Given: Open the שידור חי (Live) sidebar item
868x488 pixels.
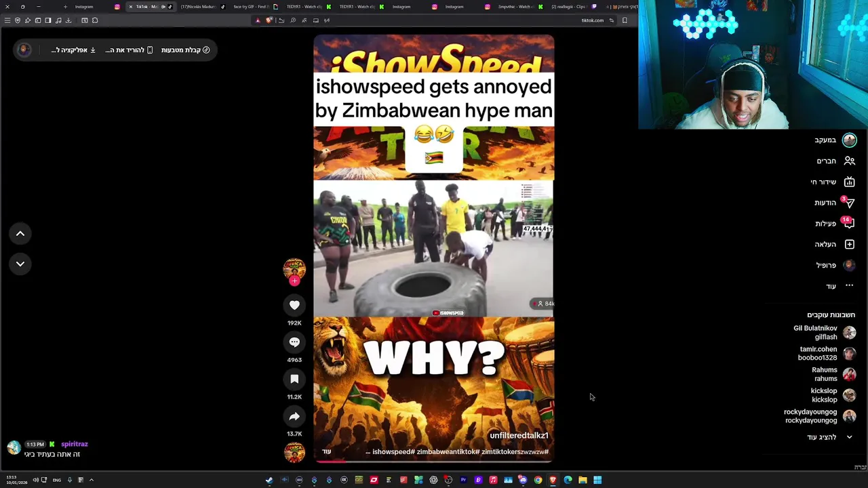Looking at the screenshot, I should tap(833, 182).
